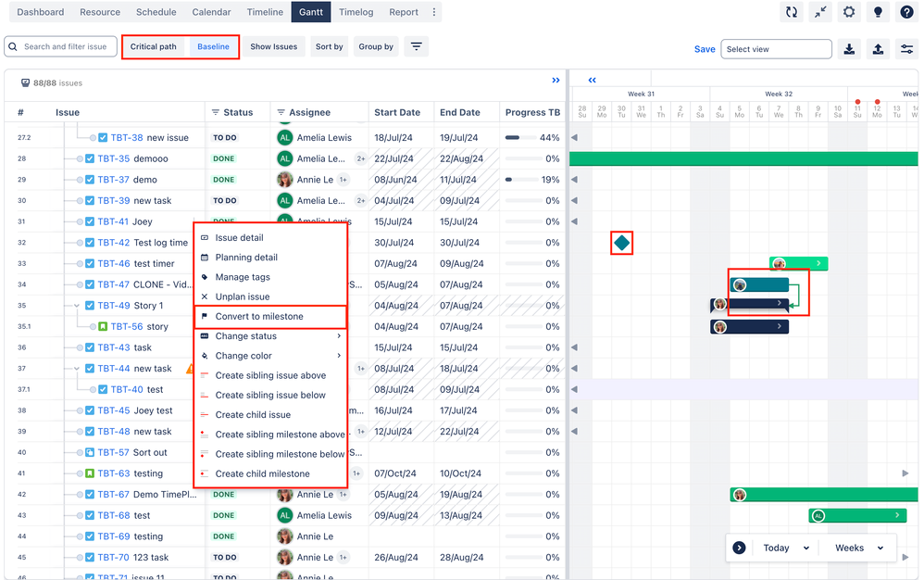Image resolution: width=924 pixels, height=580 pixels.
Task: Open the more tabs kebab menu
Action: pos(434,12)
